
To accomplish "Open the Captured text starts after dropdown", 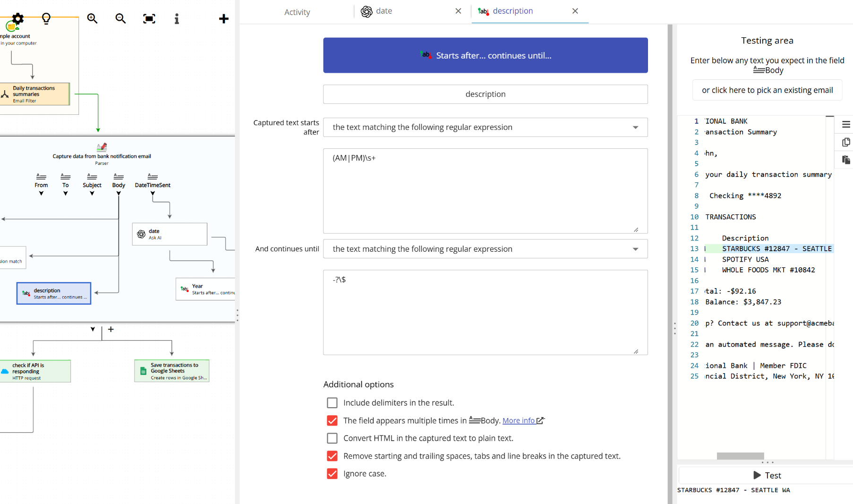I will click(x=635, y=127).
